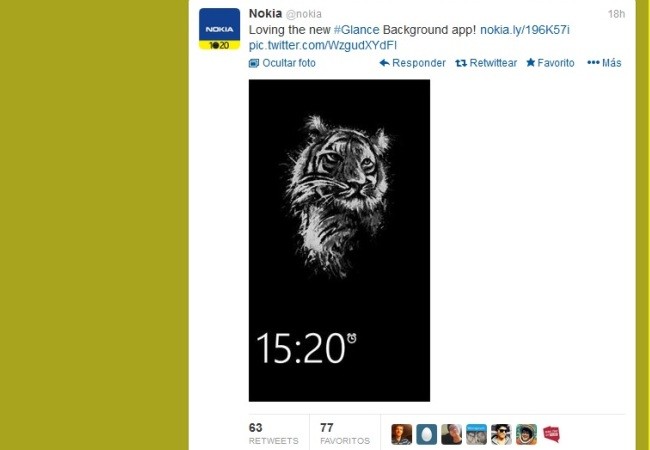Hide the photo using Ocultar foto
Viewport: 650px width, 450px height.
pyautogui.click(x=282, y=63)
